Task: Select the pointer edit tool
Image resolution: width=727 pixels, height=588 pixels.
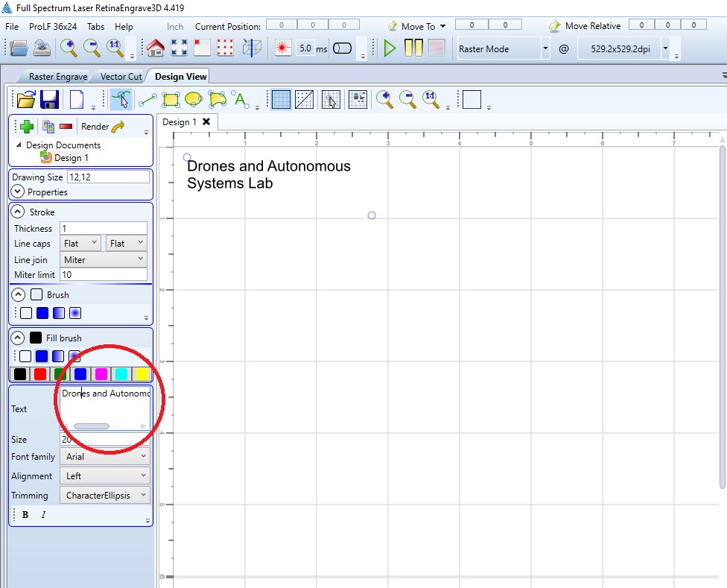Action: click(x=121, y=99)
